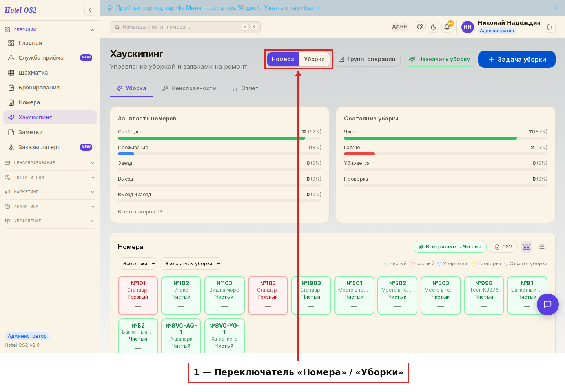
Task: Click the logout icon next to user name
Action: point(550,27)
